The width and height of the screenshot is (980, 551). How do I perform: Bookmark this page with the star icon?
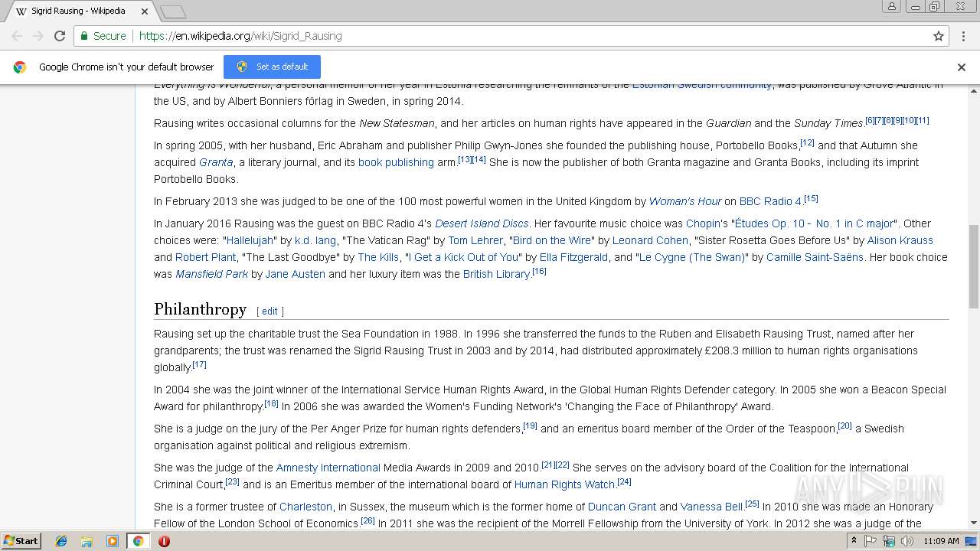938,36
